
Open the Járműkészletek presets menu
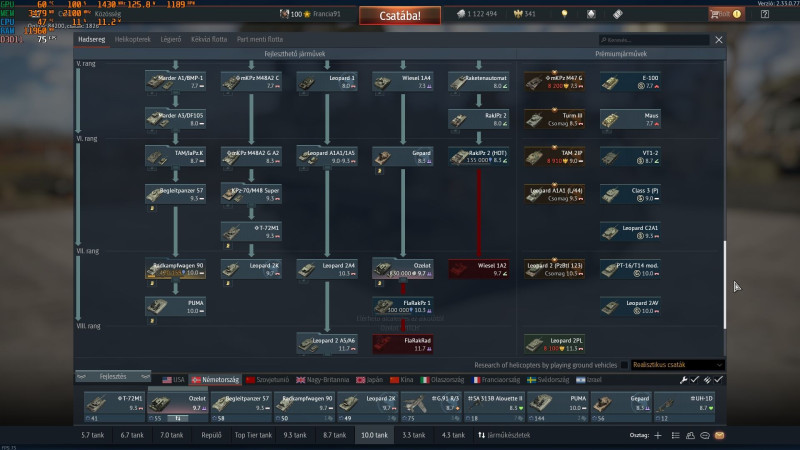(504, 435)
